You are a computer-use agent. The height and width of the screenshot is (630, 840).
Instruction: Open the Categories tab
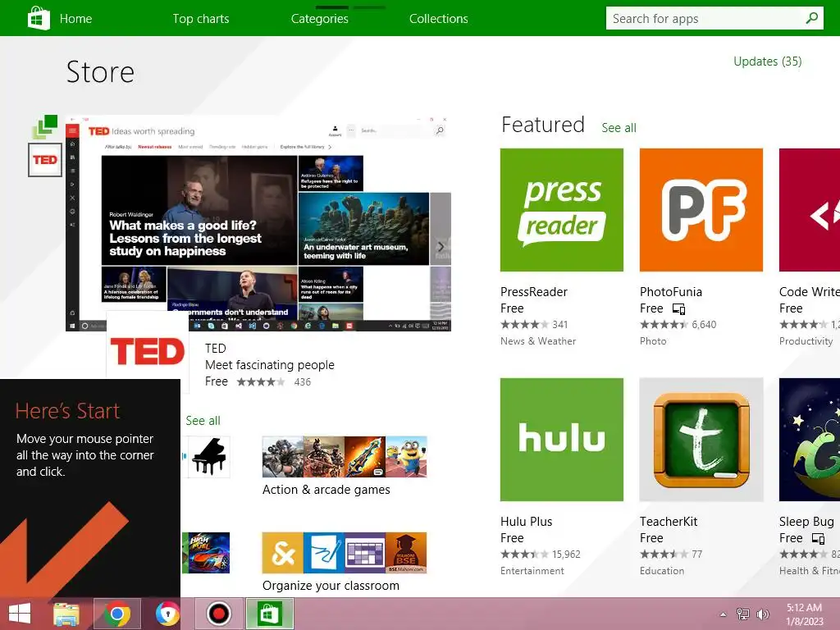[319, 19]
